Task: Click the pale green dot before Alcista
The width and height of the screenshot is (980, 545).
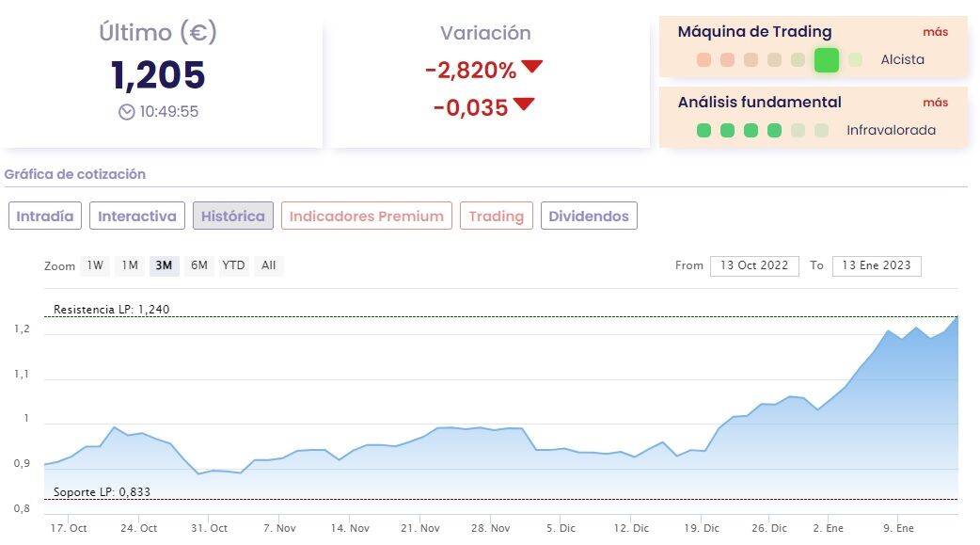Action: (x=855, y=60)
